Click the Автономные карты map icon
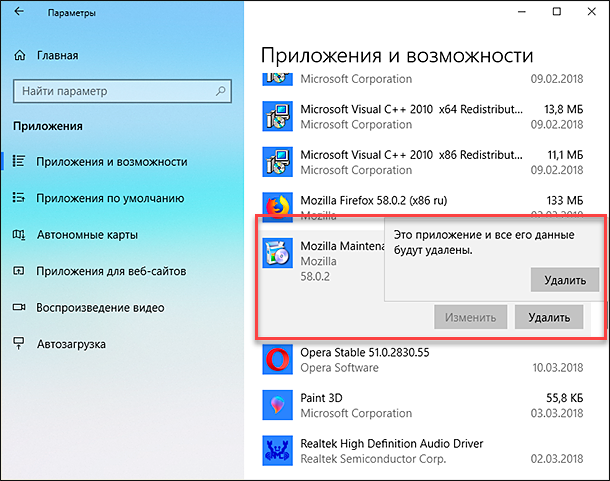 pyautogui.click(x=19, y=235)
